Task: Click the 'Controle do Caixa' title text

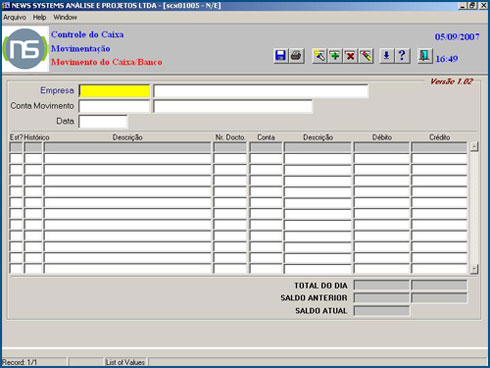Action: pyautogui.click(x=87, y=34)
